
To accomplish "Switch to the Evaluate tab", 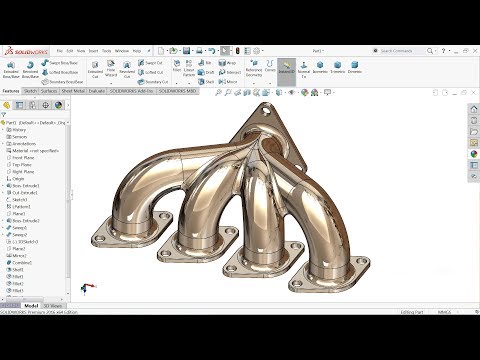I will click(97, 91).
